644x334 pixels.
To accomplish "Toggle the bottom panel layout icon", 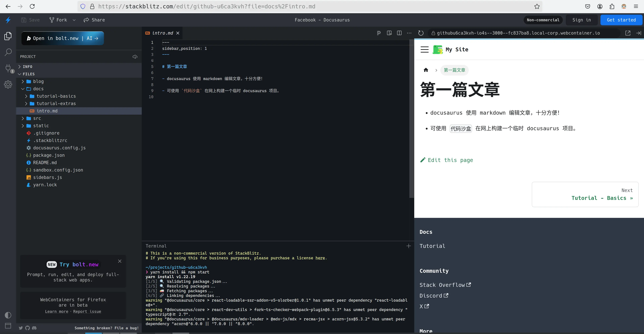I will coord(8,326).
